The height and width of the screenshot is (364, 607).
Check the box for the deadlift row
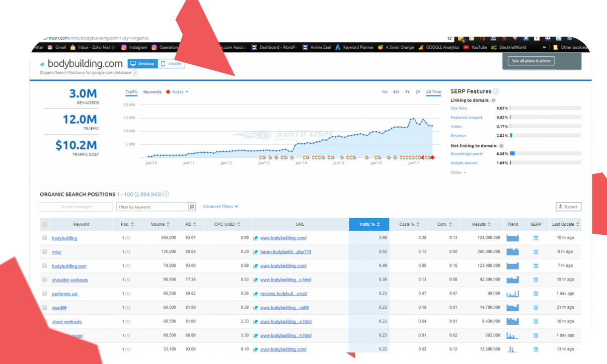(45, 308)
